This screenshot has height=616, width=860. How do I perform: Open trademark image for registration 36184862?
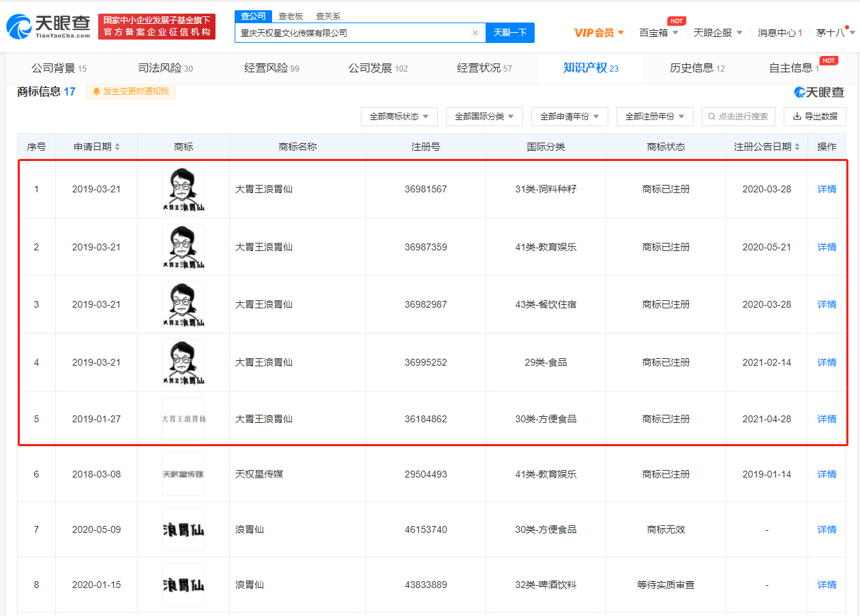183,419
